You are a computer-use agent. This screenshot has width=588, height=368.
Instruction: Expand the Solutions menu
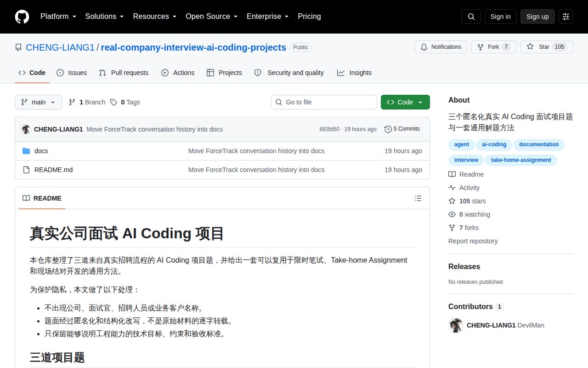[104, 17]
